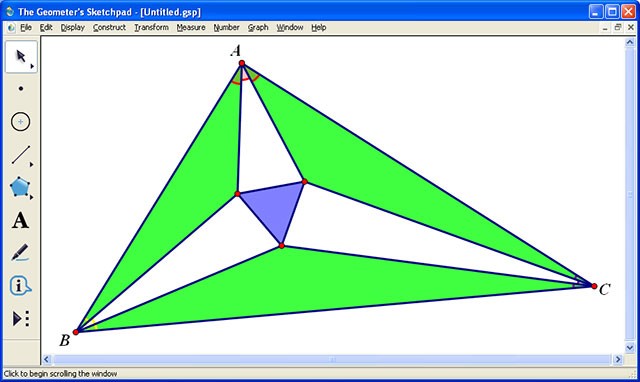Click vertex point A
The width and height of the screenshot is (640, 382).
(242, 63)
